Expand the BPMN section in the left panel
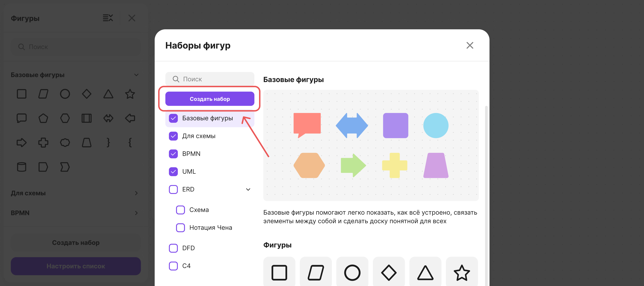Image resolution: width=644 pixels, height=286 pixels. pyautogui.click(x=136, y=213)
